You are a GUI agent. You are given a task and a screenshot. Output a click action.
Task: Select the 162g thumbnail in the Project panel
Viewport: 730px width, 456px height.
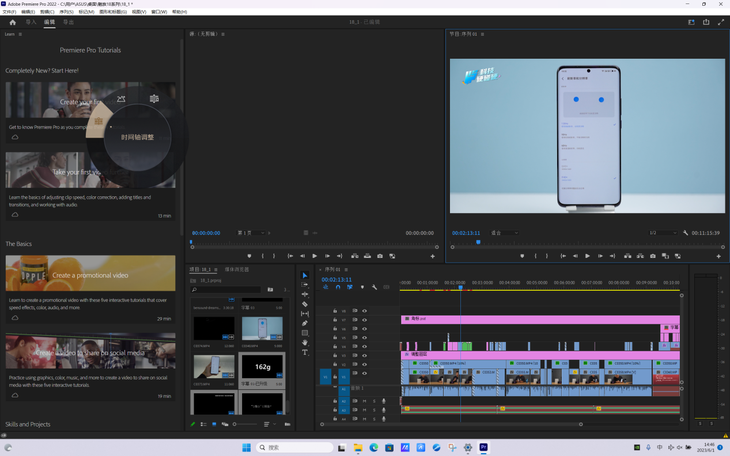coord(262,367)
